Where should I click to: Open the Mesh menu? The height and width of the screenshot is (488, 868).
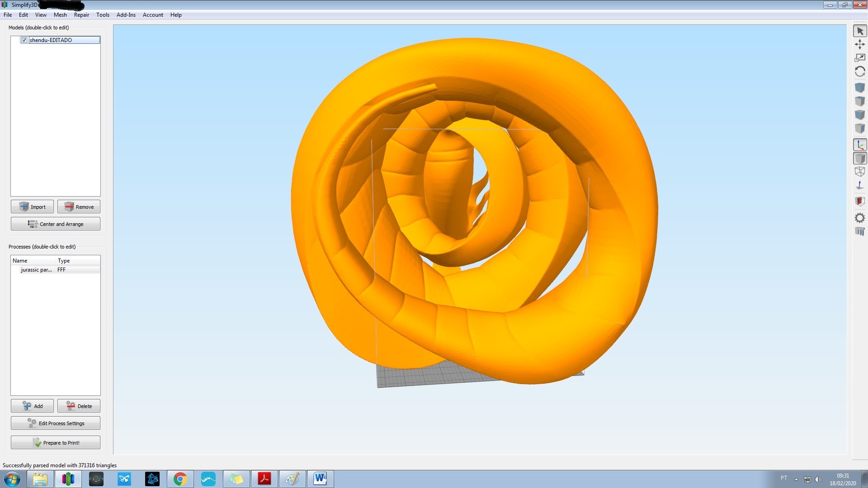coord(60,14)
